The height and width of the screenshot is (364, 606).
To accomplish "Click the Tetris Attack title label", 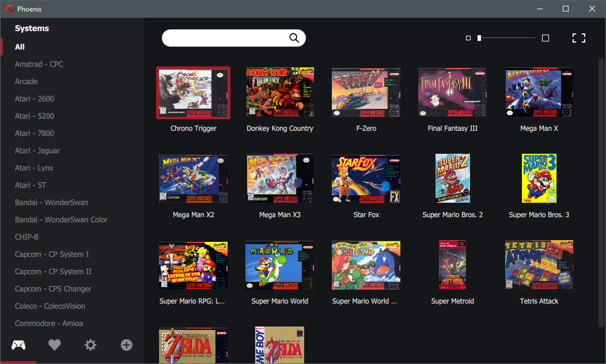I will (539, 301).
